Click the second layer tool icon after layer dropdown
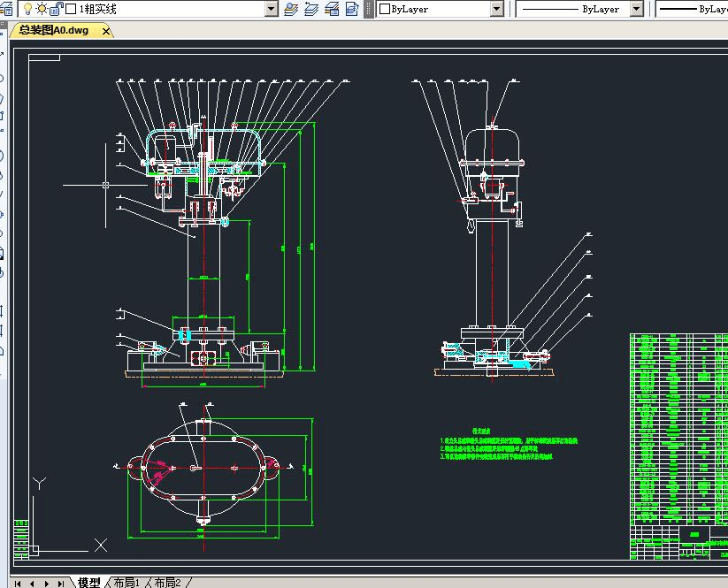 (311, 9)
